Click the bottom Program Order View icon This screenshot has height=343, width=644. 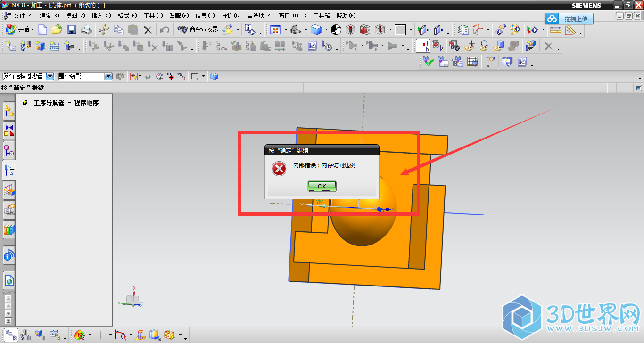point(11,335)
